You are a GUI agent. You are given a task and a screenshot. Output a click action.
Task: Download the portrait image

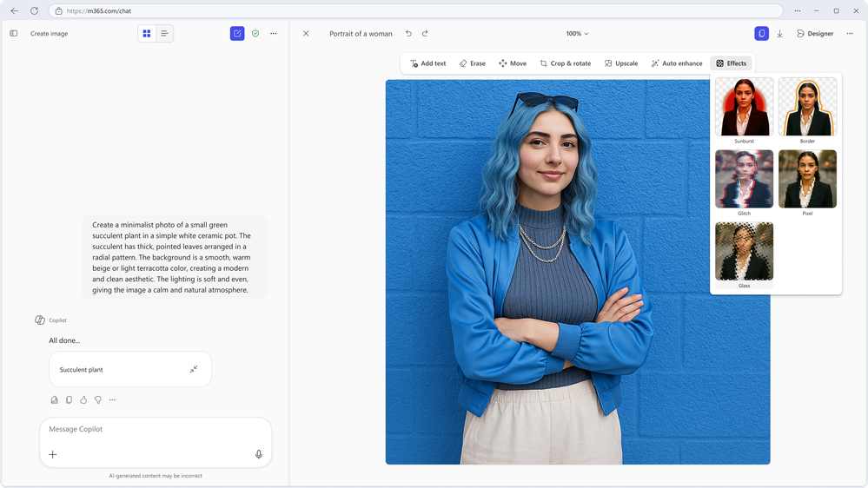pyautogui.click(x=779, y=34)
